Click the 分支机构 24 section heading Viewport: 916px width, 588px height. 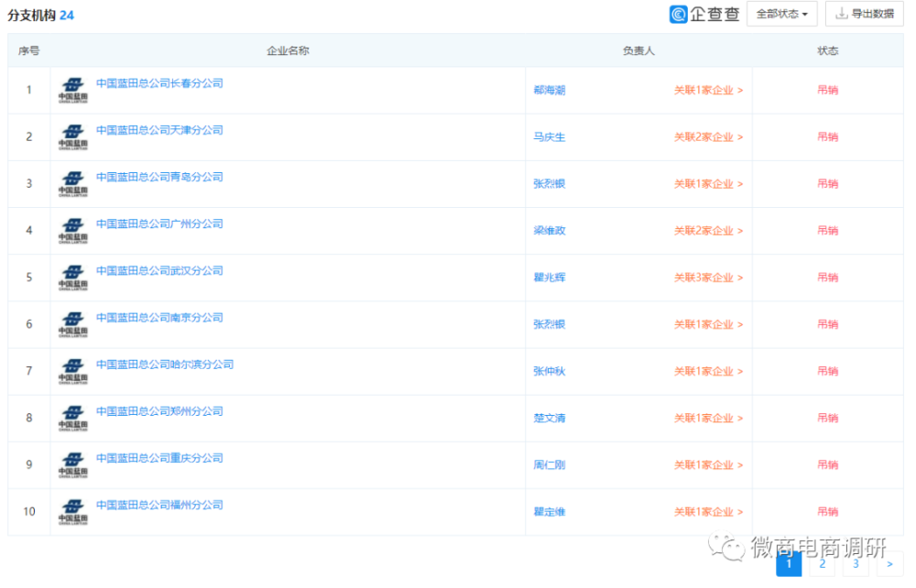pyautogui.click(x=41, y=16)
